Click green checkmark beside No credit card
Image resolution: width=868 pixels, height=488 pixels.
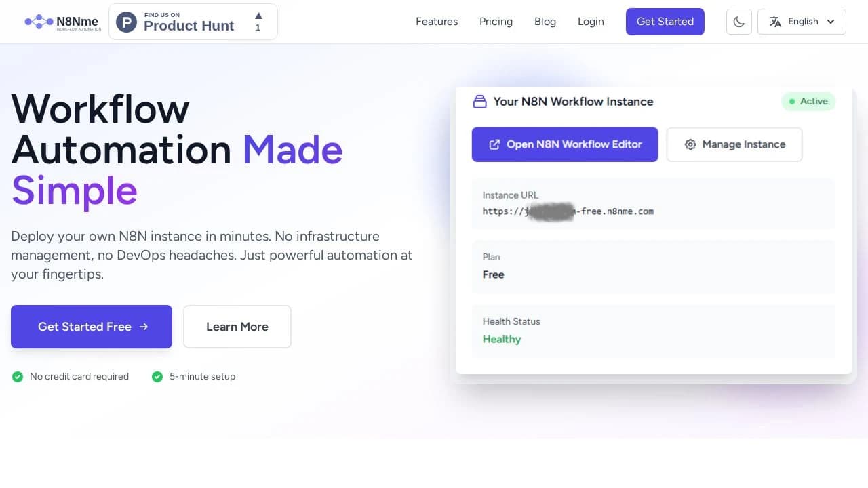pos(18,377)
